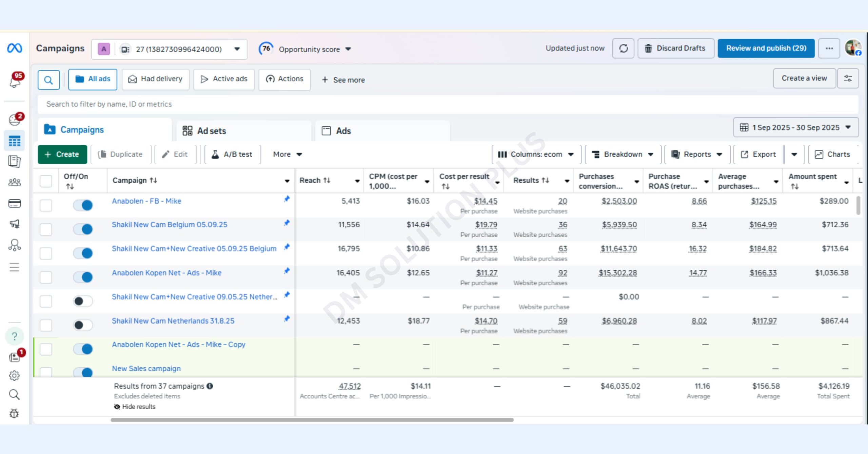Click the Meta logo icon
This screenshot has width=868, height=454.
coord(15,48)
